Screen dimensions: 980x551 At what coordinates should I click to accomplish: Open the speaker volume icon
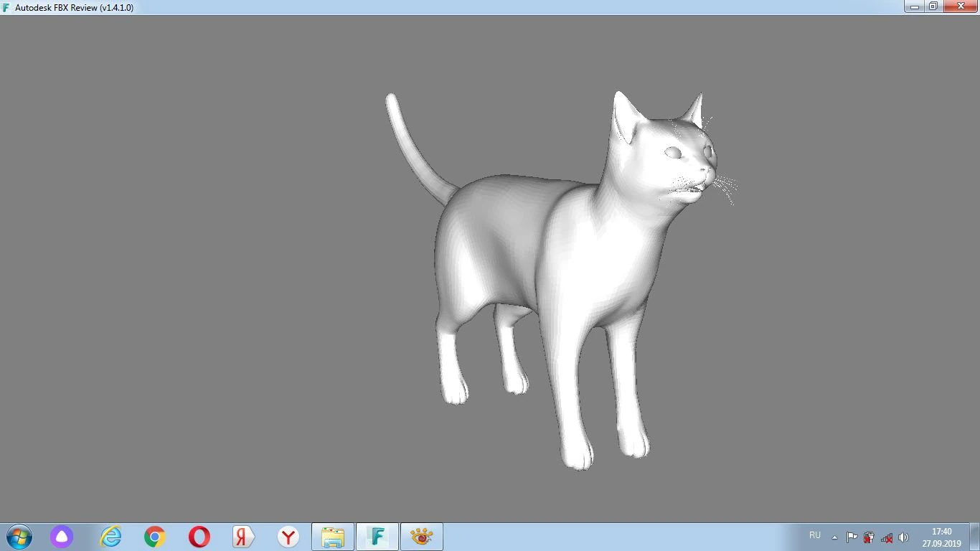pyautogui.click(x=903, y=537)
